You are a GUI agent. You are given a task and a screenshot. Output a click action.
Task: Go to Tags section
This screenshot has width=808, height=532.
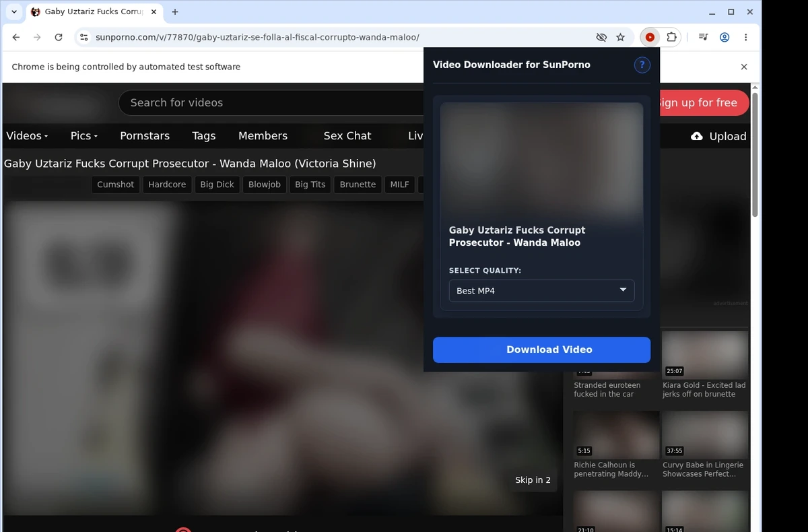tap(203, 135)
